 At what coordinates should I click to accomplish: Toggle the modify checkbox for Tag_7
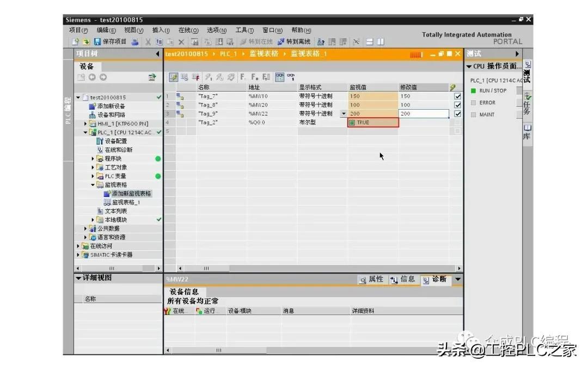pyautogui.click(x=457, y=96)
